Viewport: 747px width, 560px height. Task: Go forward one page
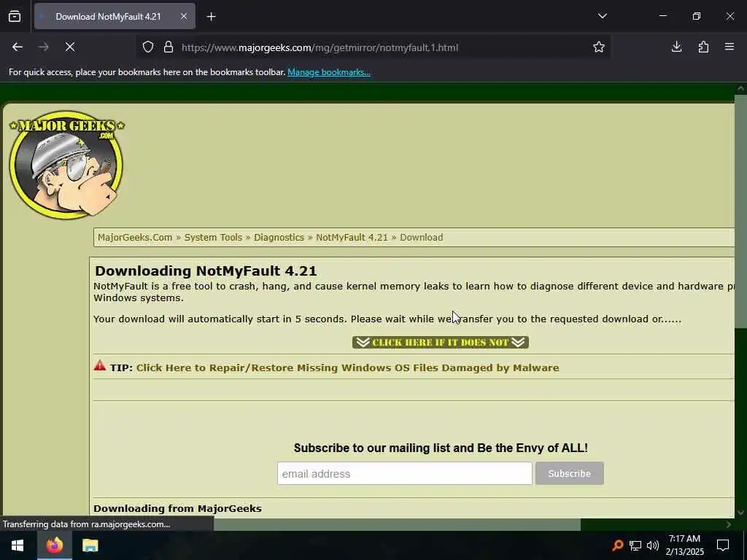tap(44, 47)
